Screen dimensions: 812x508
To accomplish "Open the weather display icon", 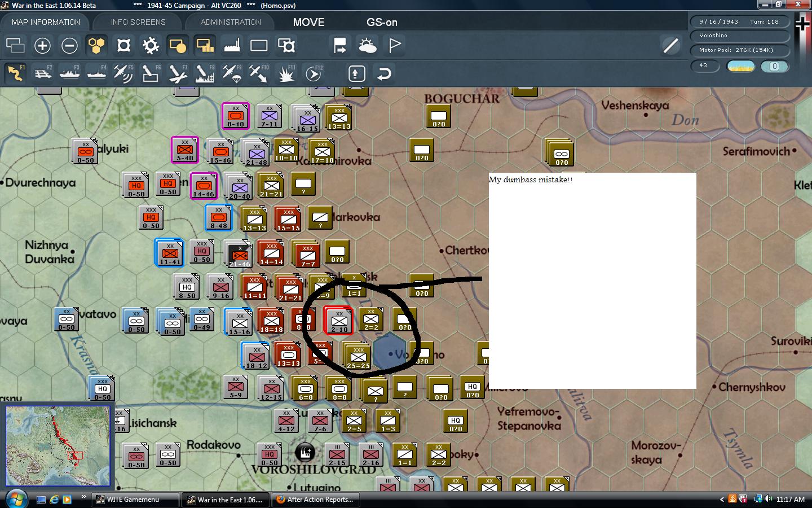I will tap(367, 45).
